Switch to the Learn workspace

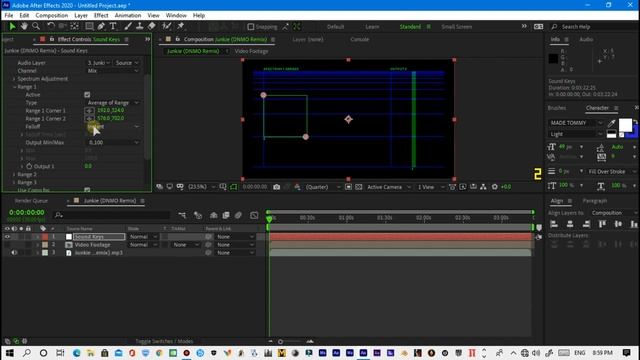tap(372, 27)
